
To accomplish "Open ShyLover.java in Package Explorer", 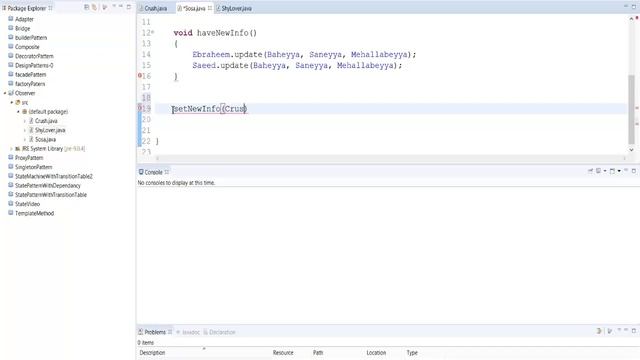I will click(50, 130).
